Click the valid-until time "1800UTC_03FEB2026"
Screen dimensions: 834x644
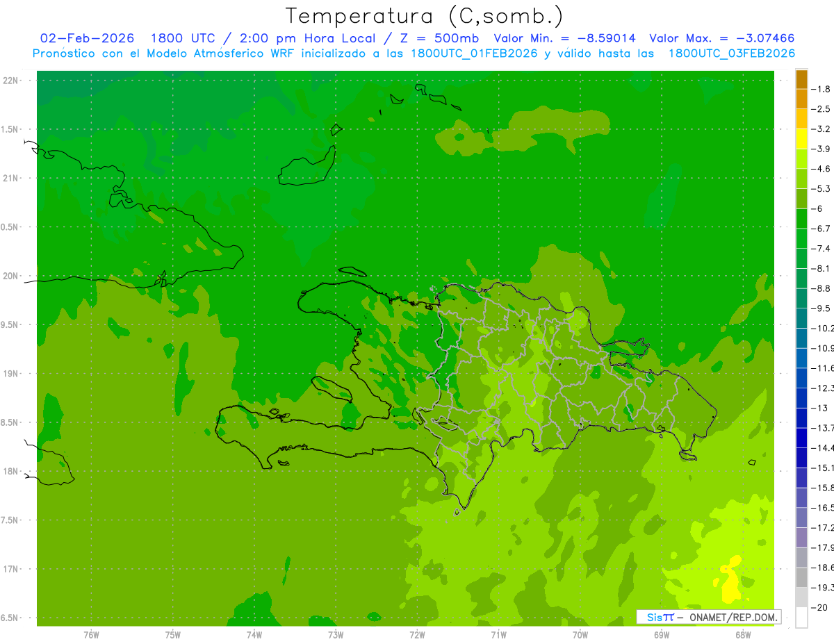tap(731, 53)
